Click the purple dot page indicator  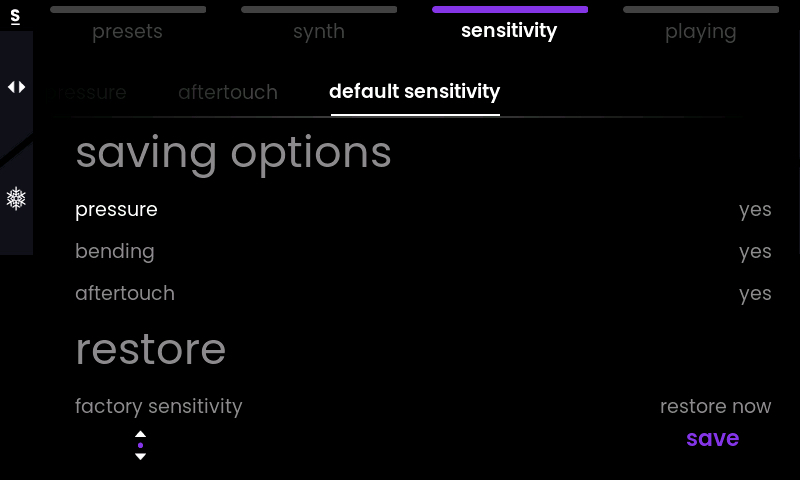click(140, 445)
